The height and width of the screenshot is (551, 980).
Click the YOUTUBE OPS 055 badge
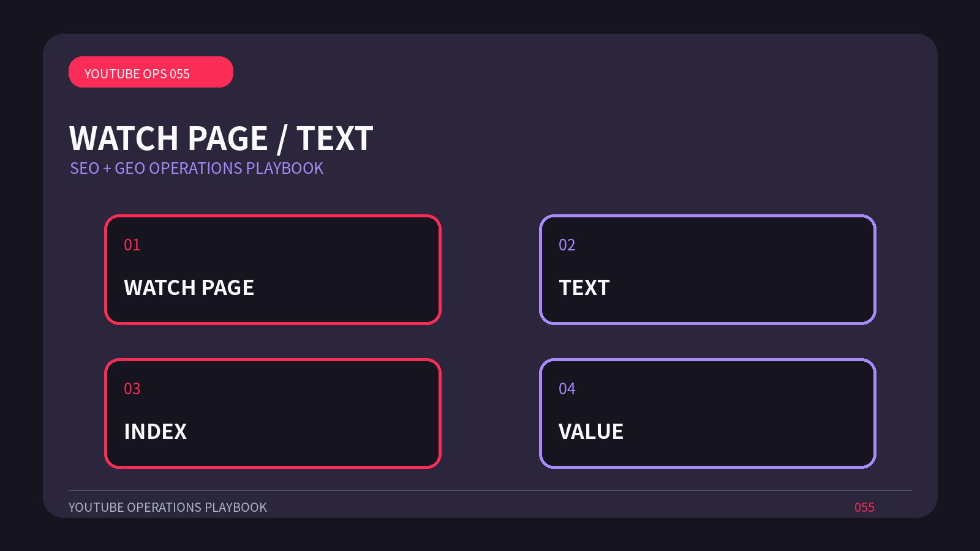coord(151,72)
